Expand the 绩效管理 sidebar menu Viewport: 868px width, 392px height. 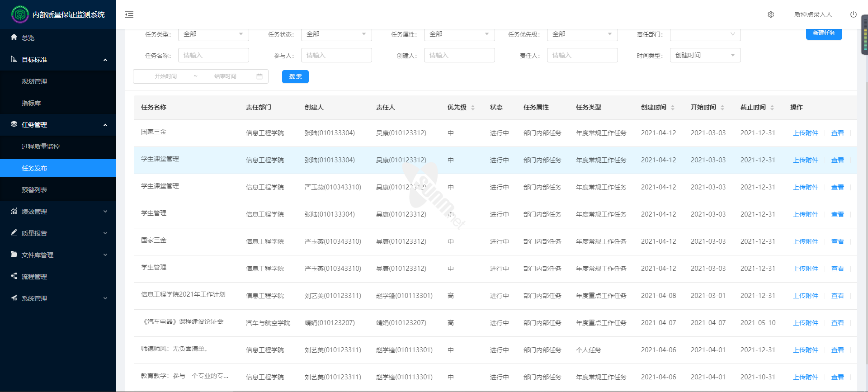click(x=58, y=212)
